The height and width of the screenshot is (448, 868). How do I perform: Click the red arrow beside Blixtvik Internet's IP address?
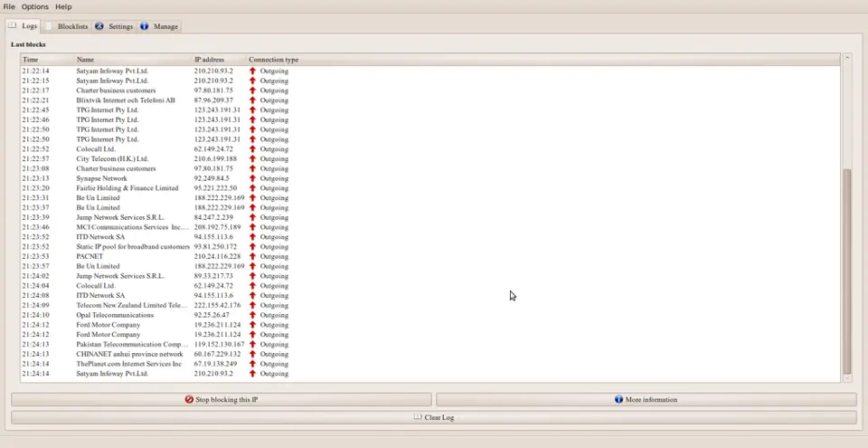coord(252,100)
